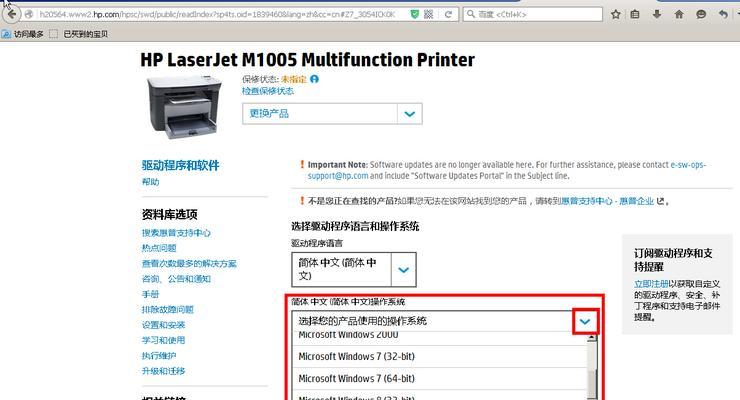Screen dimensions: 740x400
Task: Click the undo arrow toolbar icon
Action: click(723, 14)
